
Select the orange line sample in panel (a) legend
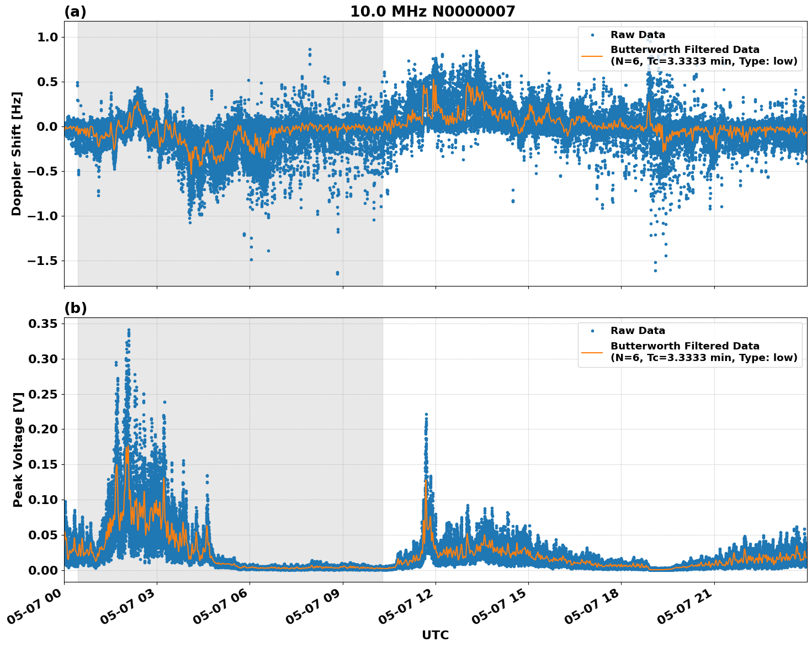coord(592,56)
